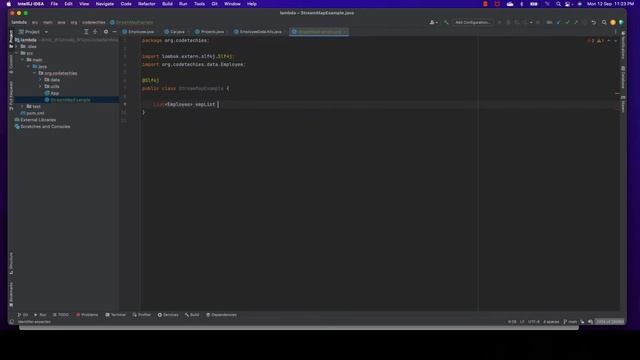Open Project panel gear options
This screenshot has width=640, height=360.
coord(106,32)
